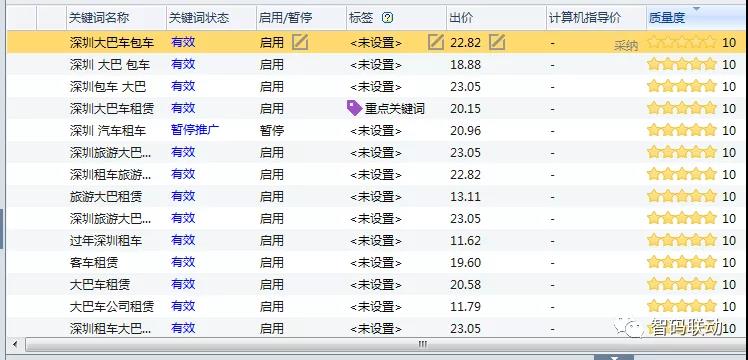Click 有效 status in 过年深圳租车 row
748x360 pixels.
pyautogui.click(x=183, y=240)
